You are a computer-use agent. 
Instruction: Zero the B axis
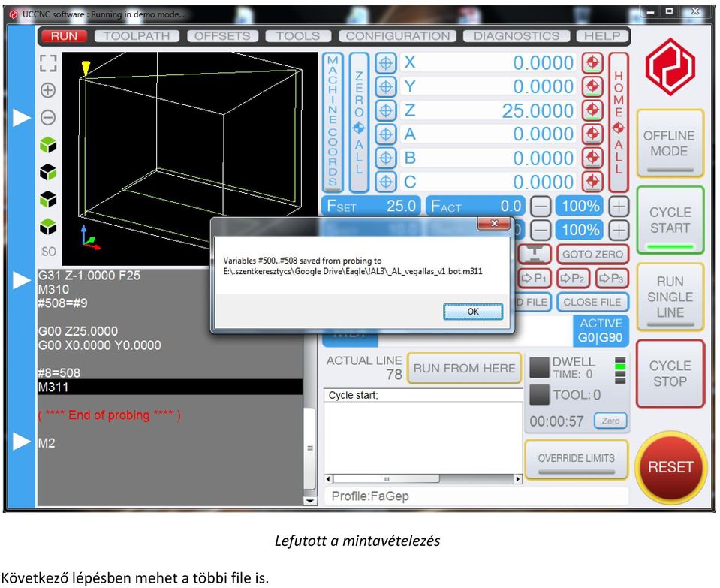(x=386, y=158)
